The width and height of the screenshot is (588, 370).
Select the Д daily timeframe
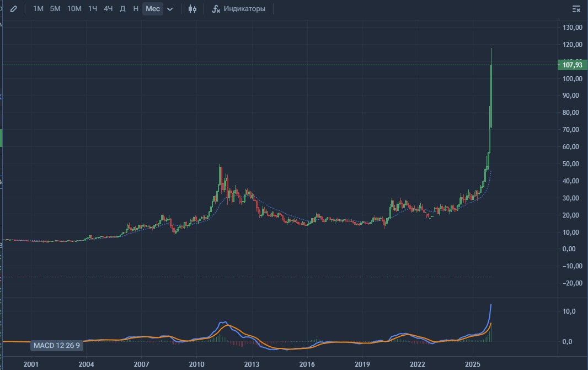tap(122, 9)
